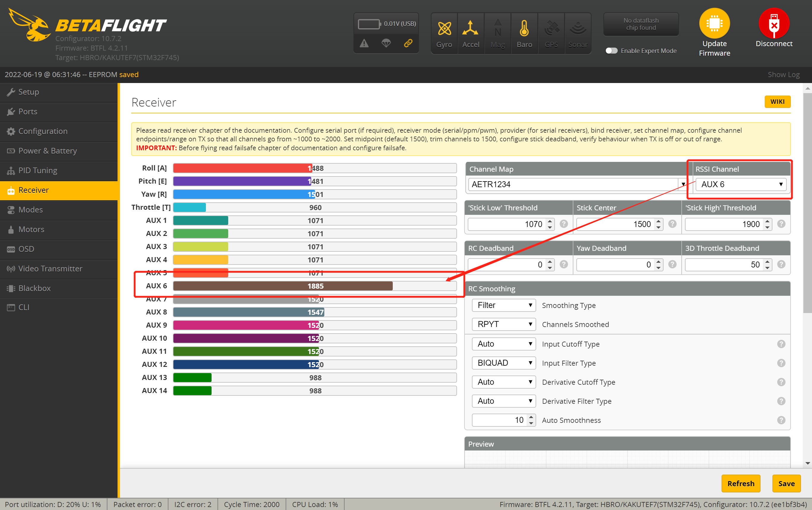The width and height of the screenshot is (812, 510).
Task: Open the RSSI Channel dropdown
Action: [741, 184]
